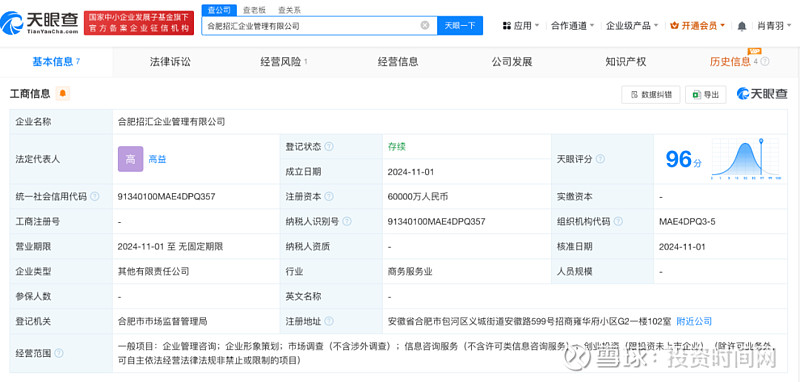Click help icon next to 经营范围

[x=59, y=353]
